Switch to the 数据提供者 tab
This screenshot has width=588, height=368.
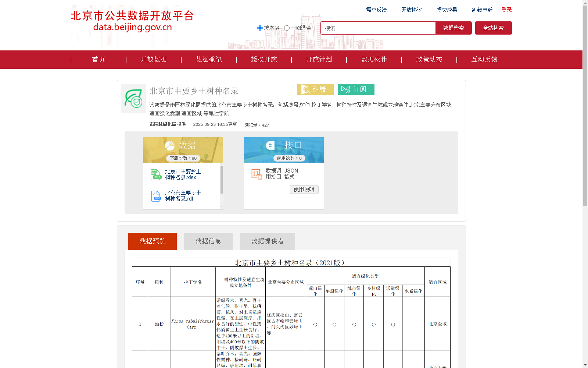(x=267, y=241)
